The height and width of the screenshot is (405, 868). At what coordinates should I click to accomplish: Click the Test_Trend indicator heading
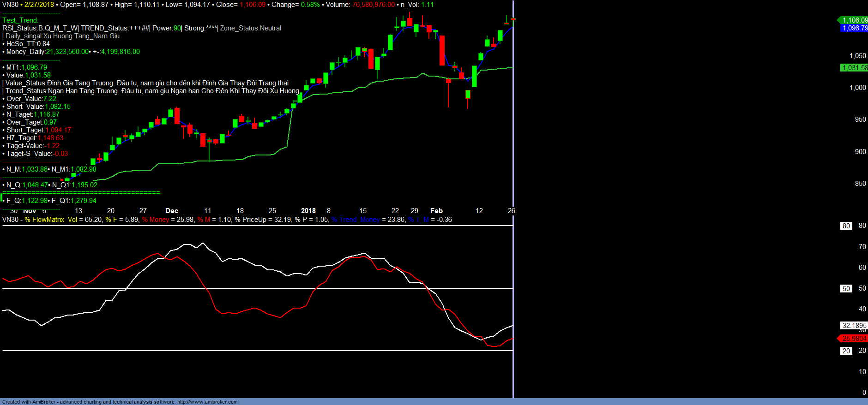coord(20,20)
